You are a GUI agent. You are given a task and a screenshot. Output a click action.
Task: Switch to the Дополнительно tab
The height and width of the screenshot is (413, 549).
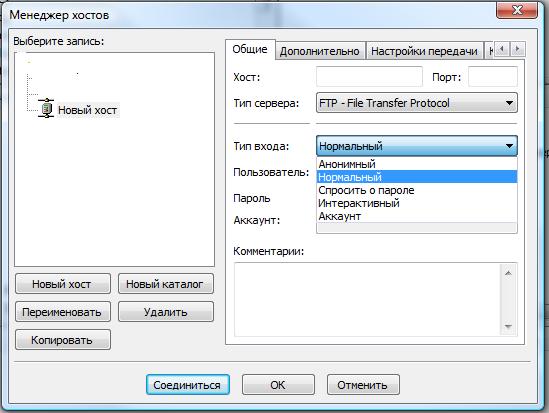320,51
